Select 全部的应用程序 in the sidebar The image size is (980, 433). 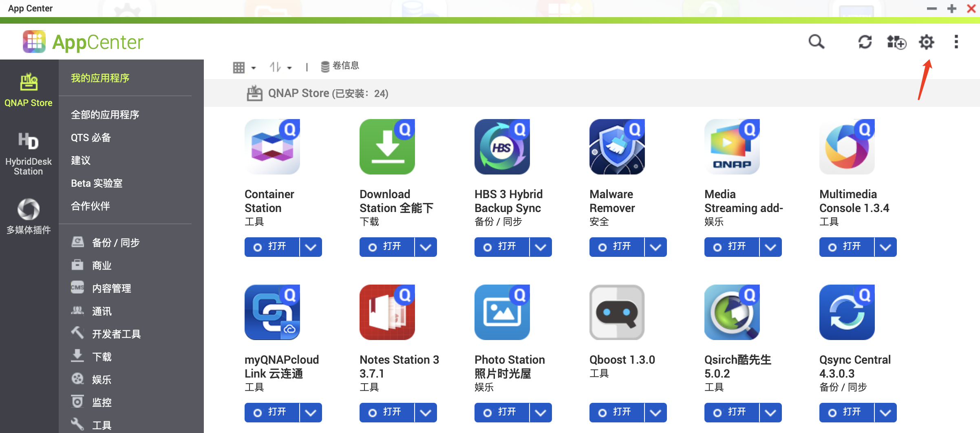pos(105,115)
